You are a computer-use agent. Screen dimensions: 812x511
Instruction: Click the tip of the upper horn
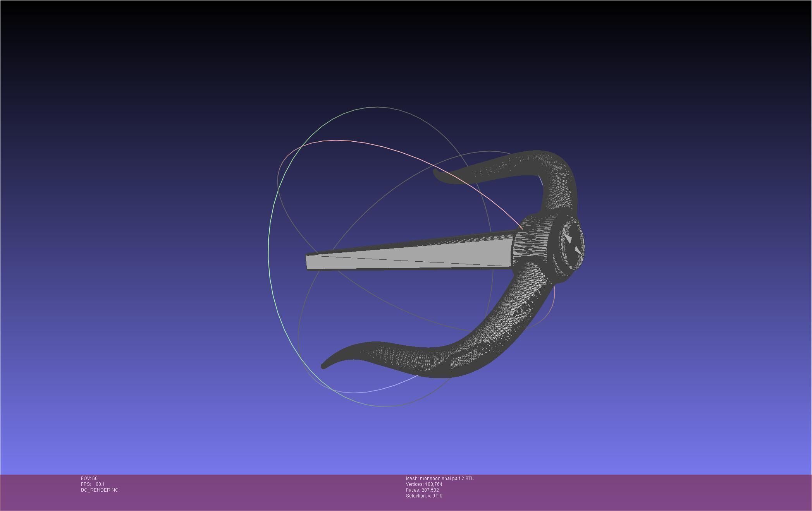point(436,173)
